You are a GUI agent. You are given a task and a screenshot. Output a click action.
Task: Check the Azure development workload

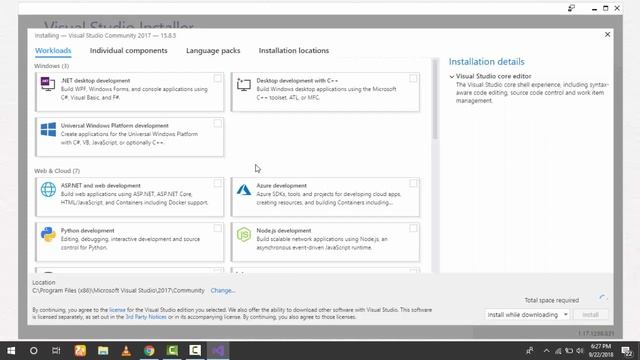tap(413, 183)
